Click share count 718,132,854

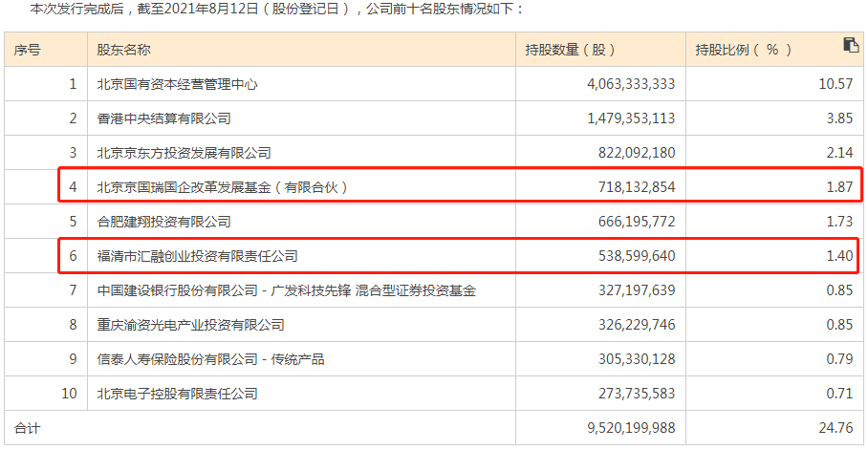[637, 187]
